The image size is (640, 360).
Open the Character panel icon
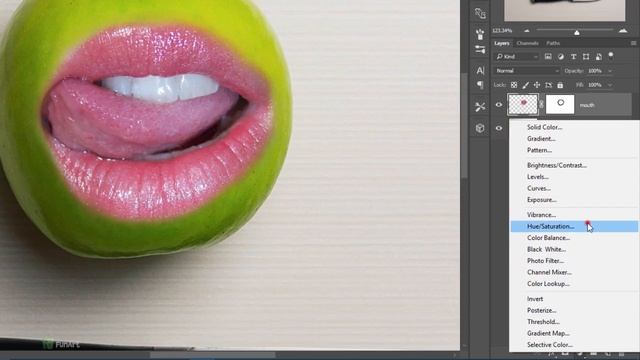(480, 70)
